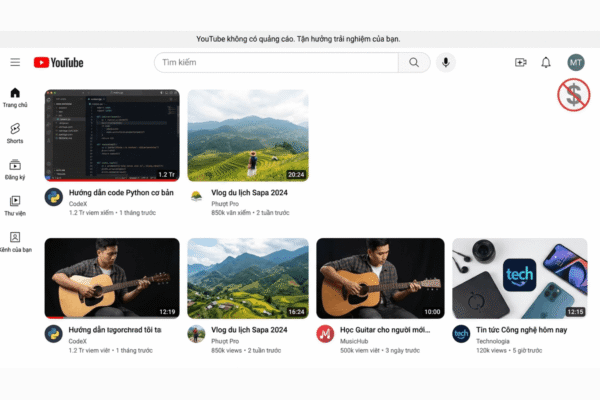Screen dimensions: 600x400
Task: Open title Học Guitar cho người mới
Action: [385, 330]
